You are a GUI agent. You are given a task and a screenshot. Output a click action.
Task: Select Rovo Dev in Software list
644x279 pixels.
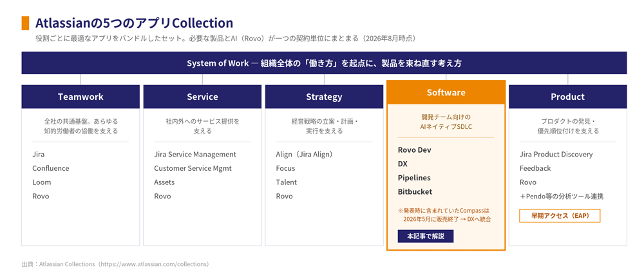point(415,150)
